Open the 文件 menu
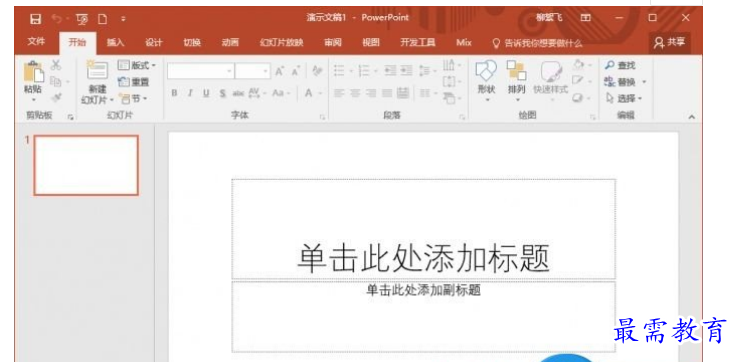The image size is (735, 362). point(36,43)
